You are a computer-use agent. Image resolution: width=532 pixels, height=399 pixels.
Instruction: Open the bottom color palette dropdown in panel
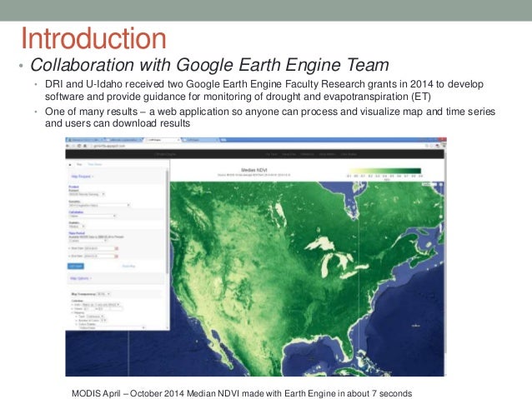pyautogui.click(x=112, y=328)
